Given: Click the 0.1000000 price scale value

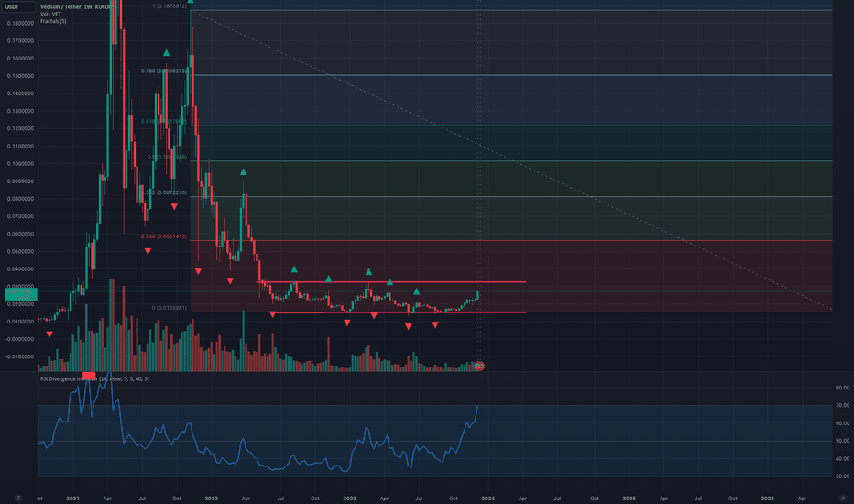Looking at the screenshot, I should point(21,163).
